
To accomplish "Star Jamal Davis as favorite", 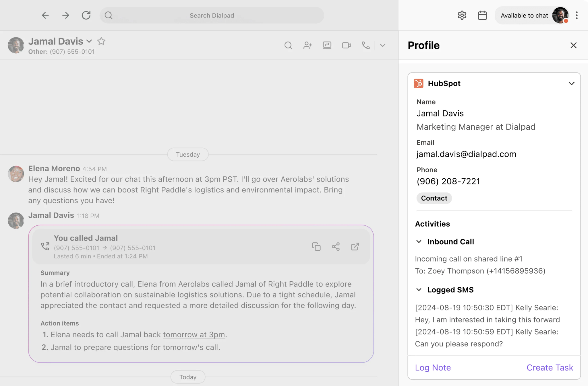I will click(101, 41).
